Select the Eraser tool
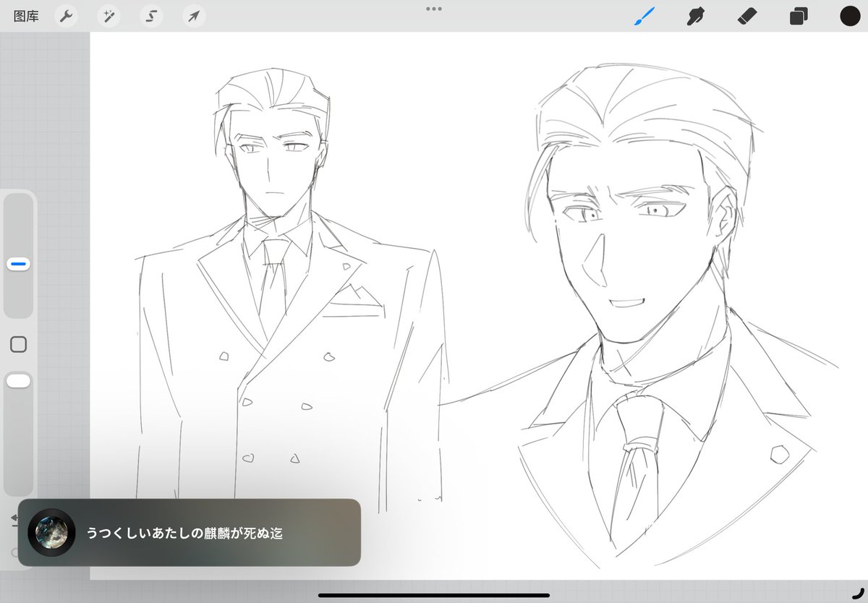868x603 pixels. click(746, 16)
